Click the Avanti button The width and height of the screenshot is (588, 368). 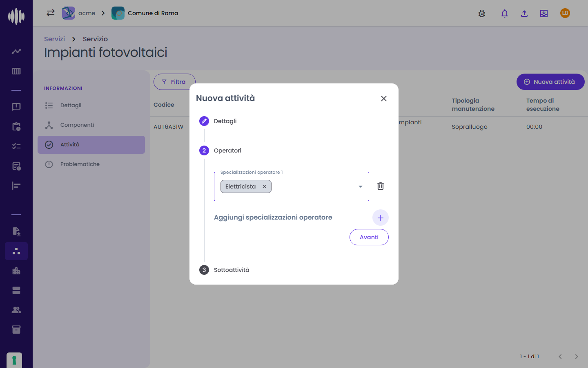[369, 237]
